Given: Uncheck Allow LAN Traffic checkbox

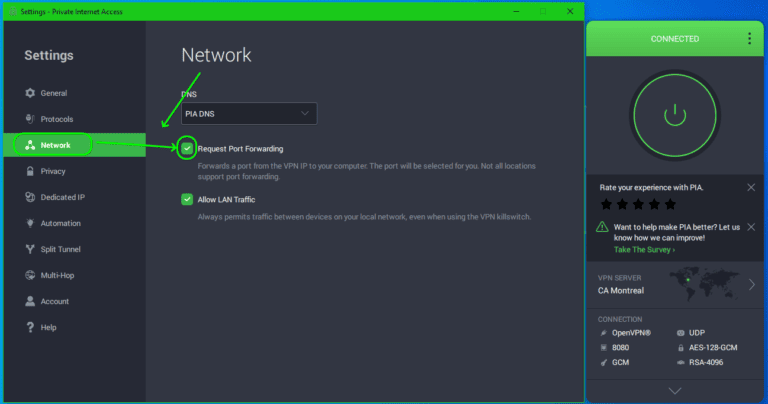Looking at the screenshot, I should [187, 199].
